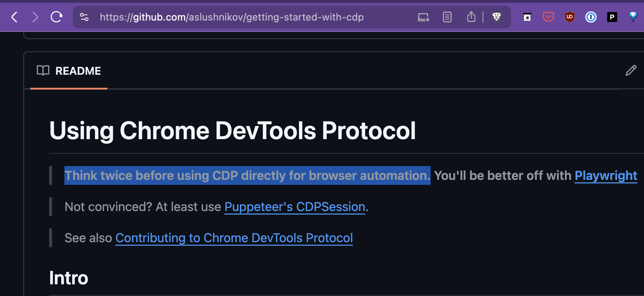Open reader mode icon
Viewport: 644px width, 296px height.
[447, 17]
